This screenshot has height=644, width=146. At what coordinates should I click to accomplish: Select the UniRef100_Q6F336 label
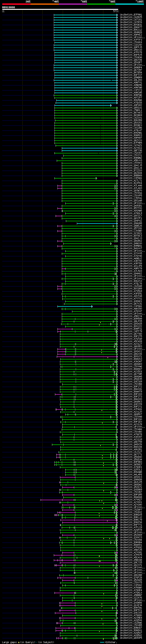(x=131, y=151)
